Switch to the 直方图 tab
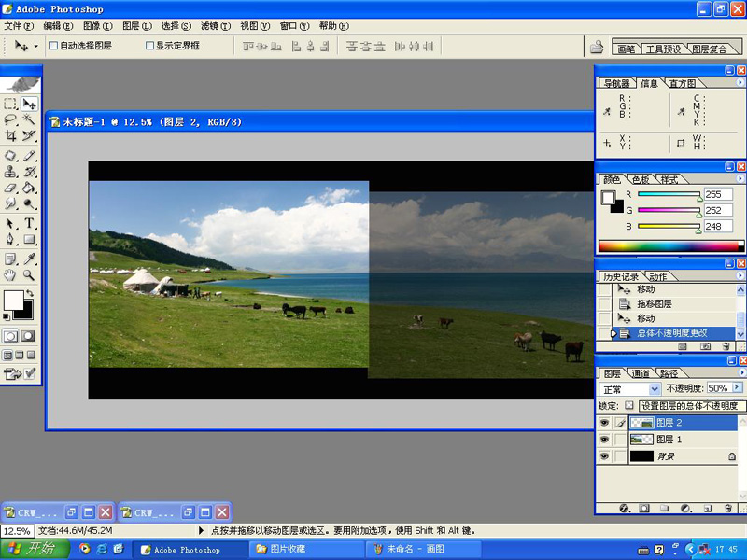Viewport: 747px width, 560px height. (x=683, y=84)
